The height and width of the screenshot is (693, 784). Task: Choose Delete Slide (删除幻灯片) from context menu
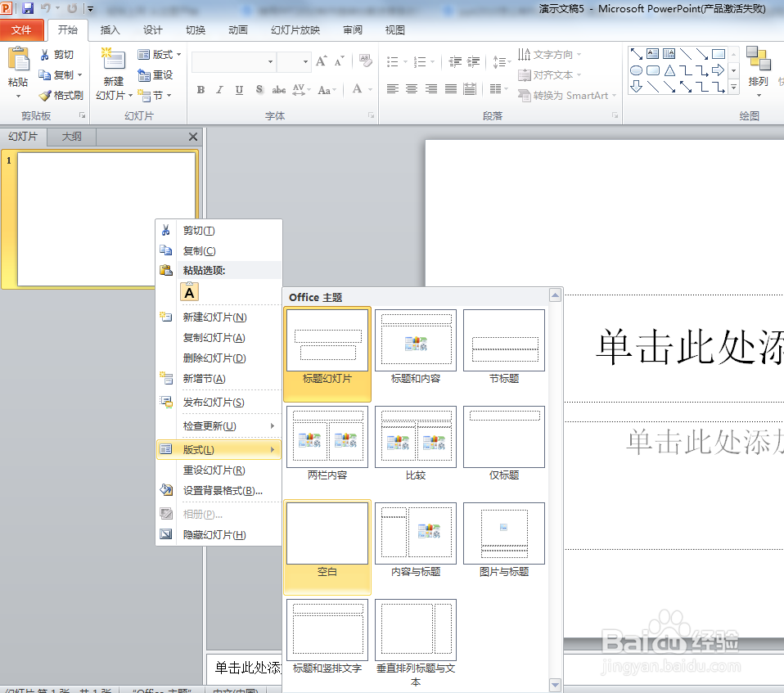pyautogui.click(x=214, y=358)
